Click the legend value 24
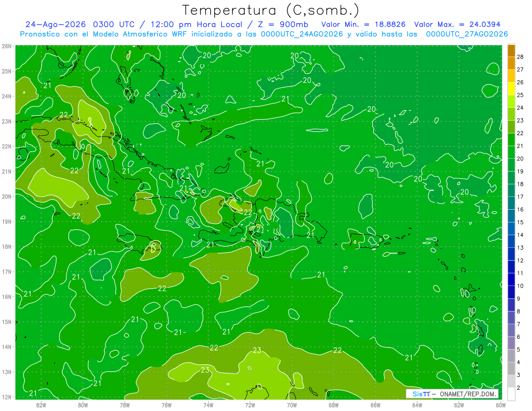532x411 pixels. (x=520, y=108)
